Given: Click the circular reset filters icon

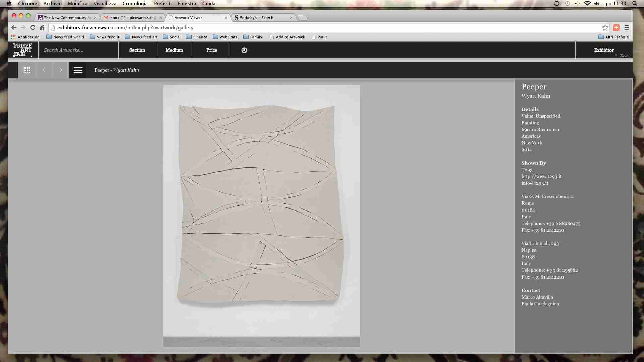Looking at the screenshot, I should (x=244, y=50).
